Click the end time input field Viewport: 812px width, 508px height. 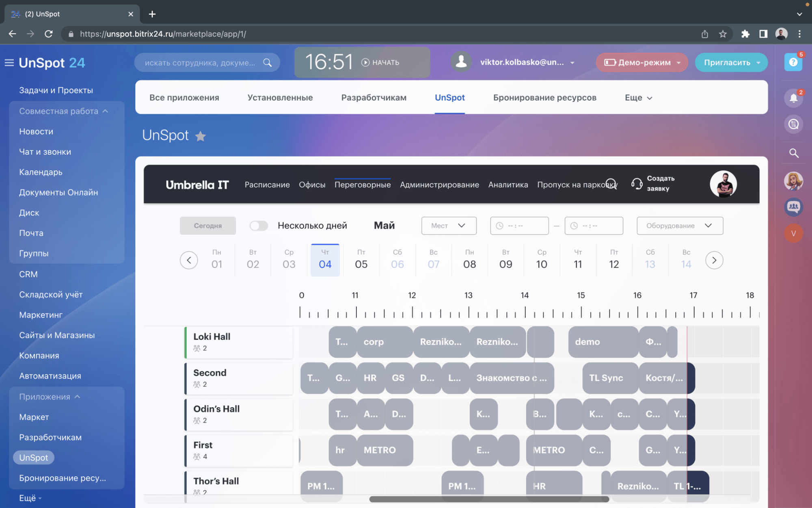click(594, 226)
